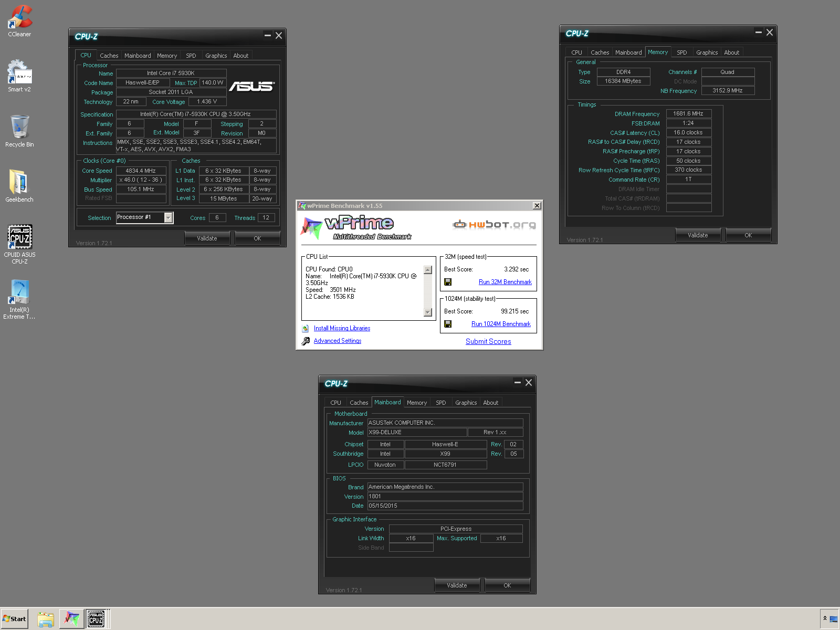The height and width of the screenshot is (630, 840).
Task: Click the CPU List scroll down arrow
Action: [428, 312]
